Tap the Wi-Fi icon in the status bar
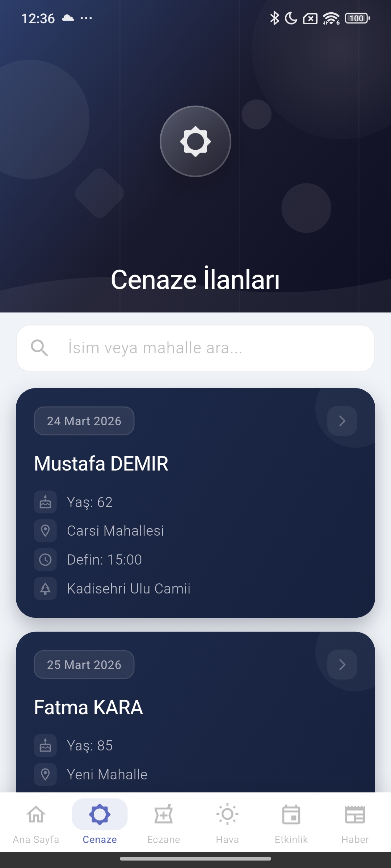Screen dimensions: 391x868 tap(332, 18)
